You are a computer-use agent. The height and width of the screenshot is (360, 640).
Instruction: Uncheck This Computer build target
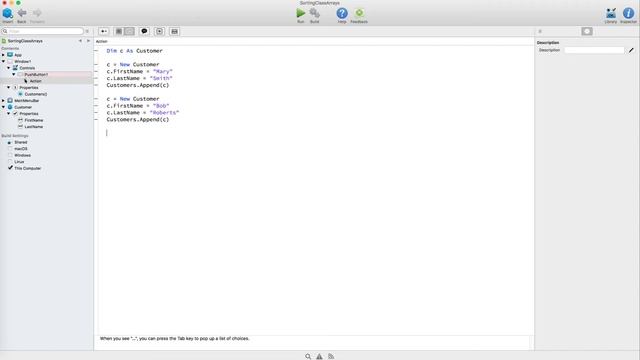point(10,168)
